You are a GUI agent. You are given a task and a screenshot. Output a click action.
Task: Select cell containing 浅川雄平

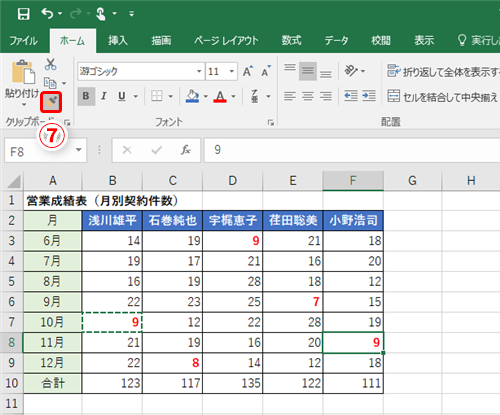(112, 220)
